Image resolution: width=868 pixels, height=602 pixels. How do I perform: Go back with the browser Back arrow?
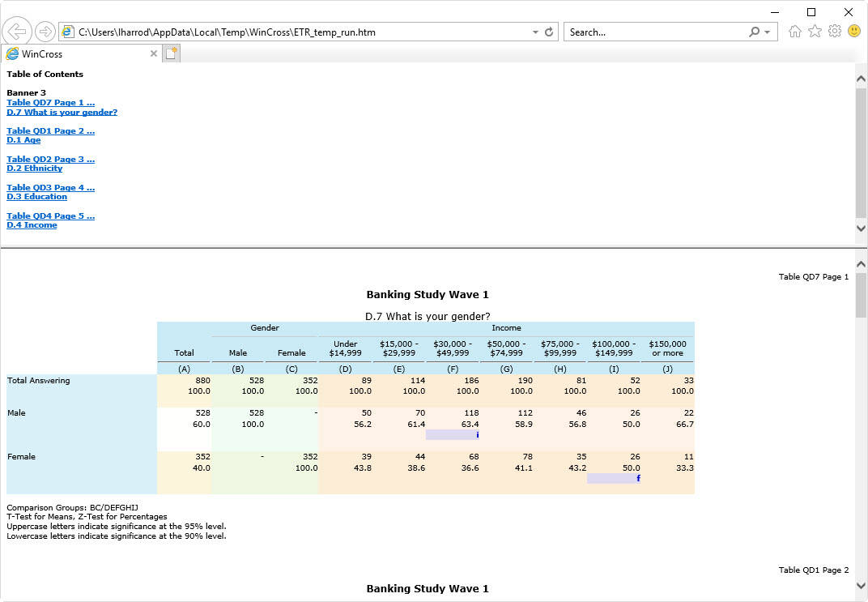click(17, 31)
